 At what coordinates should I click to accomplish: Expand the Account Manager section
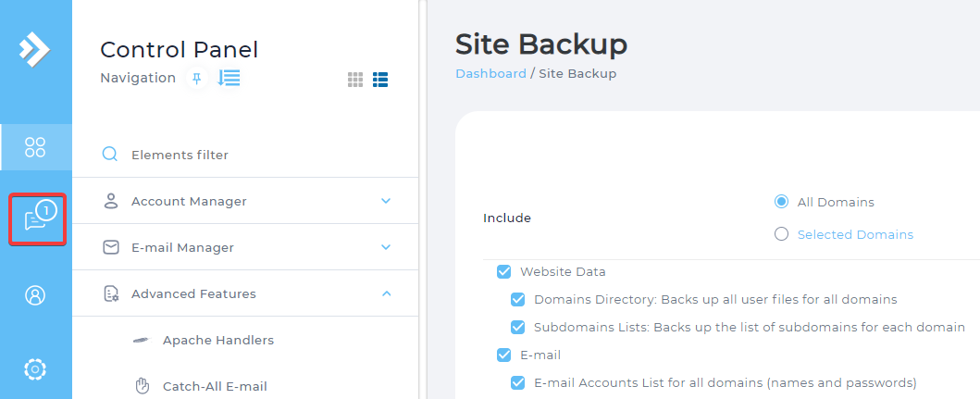245,201
